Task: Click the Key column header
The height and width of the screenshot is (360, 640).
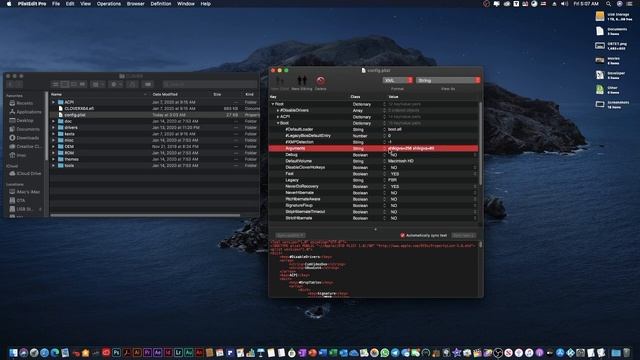Action: coord(273,97)
